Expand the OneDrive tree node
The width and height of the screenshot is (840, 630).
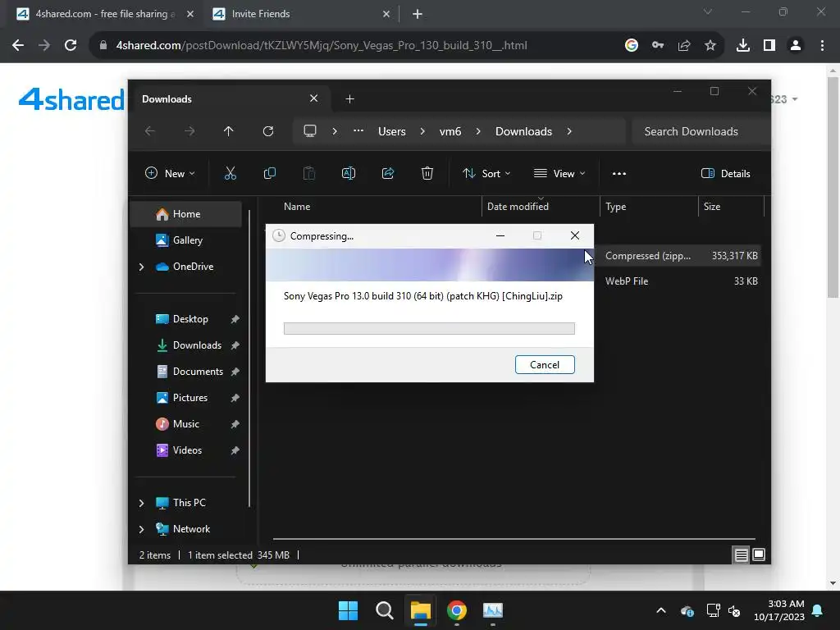click(141, 267)
